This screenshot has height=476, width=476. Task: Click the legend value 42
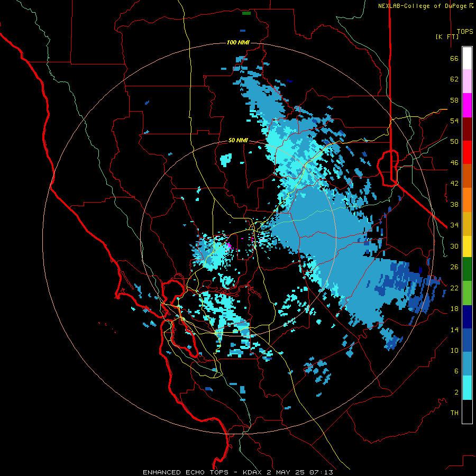(454, 184)
